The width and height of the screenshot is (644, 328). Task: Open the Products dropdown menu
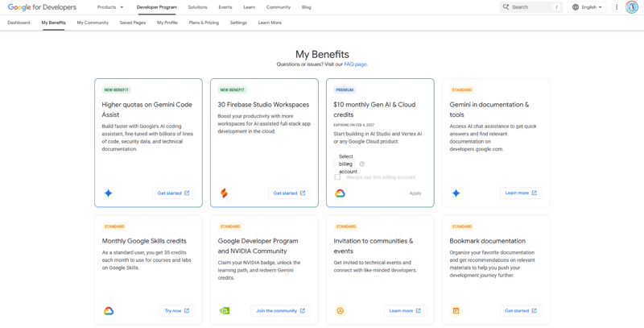[110, 7]
